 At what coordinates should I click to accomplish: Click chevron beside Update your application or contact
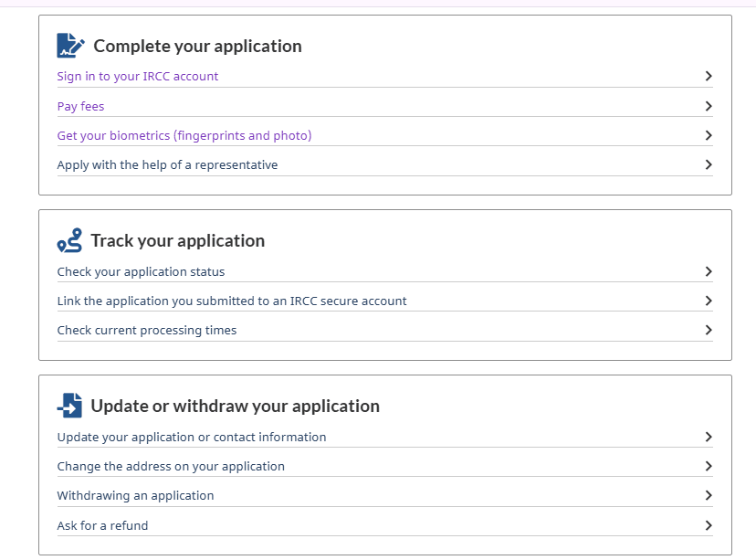point(709,437)
